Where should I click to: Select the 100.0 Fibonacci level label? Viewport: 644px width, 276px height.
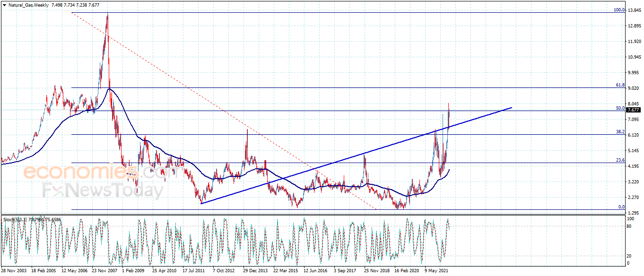[x=619, y=10]
